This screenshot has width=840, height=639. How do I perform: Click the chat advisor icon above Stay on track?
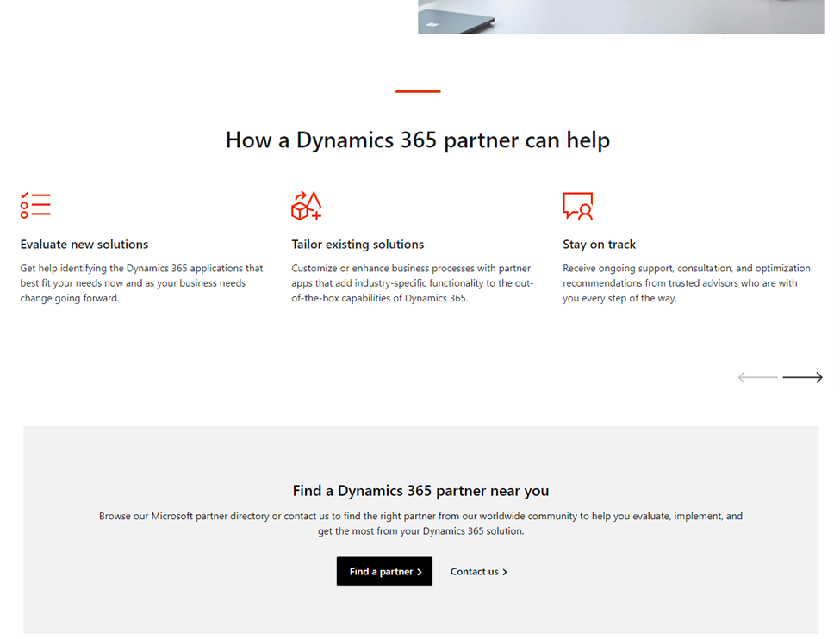click(577, 206)
